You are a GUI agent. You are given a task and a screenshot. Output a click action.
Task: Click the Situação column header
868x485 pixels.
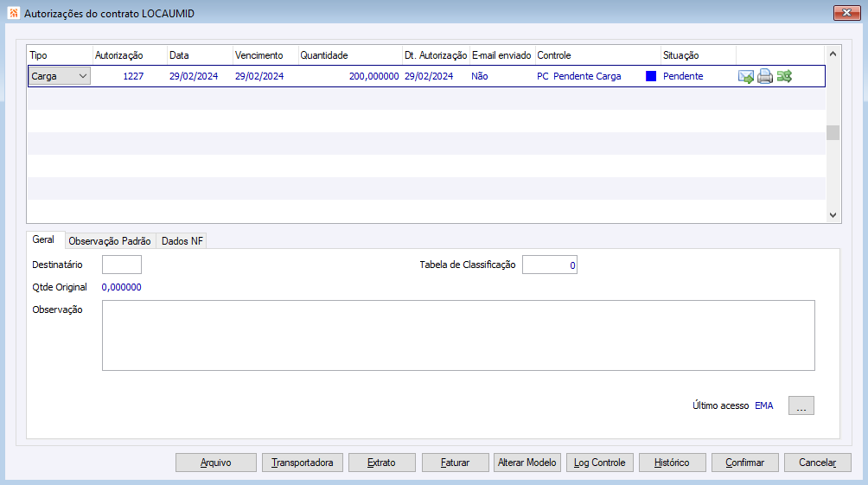tap(699, 55)
